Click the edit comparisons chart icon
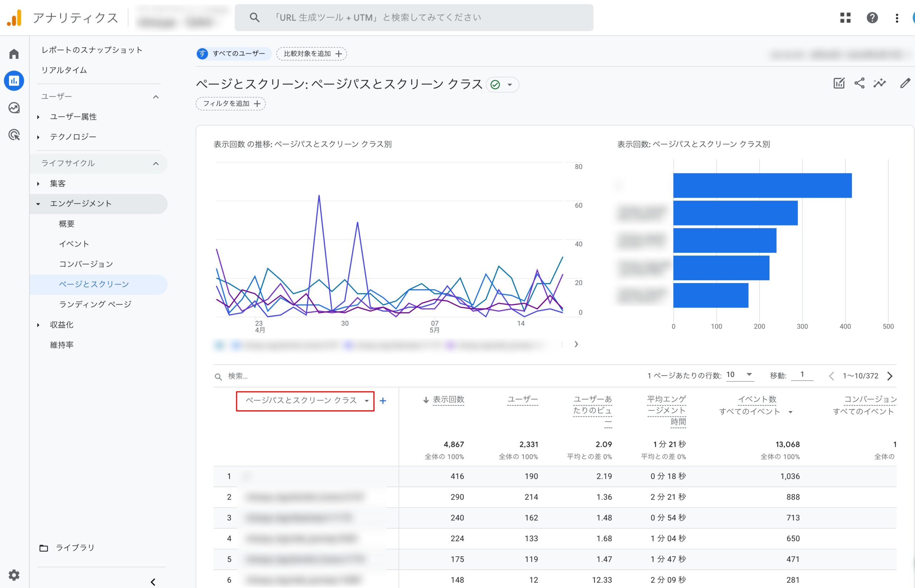 tap(839, 83)
